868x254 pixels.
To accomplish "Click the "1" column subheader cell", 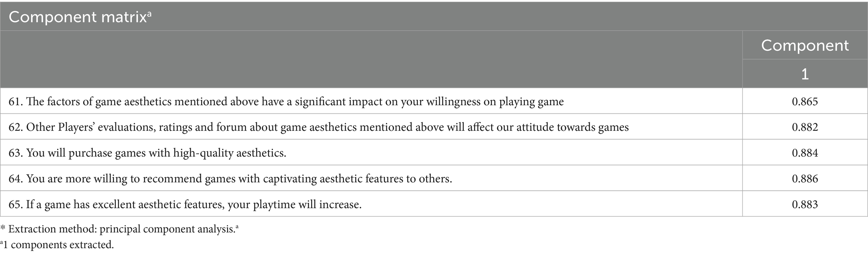I will pos(805,74).
